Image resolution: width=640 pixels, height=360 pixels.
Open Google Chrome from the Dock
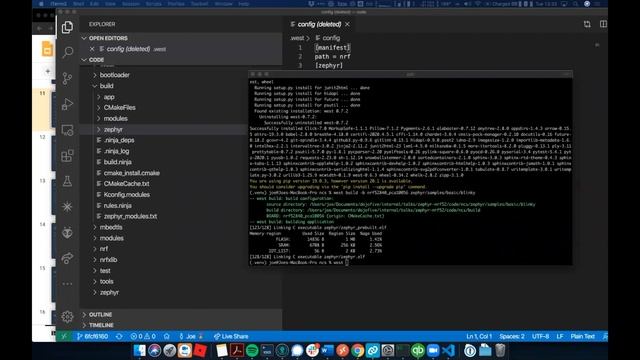(x=358, y=351)
